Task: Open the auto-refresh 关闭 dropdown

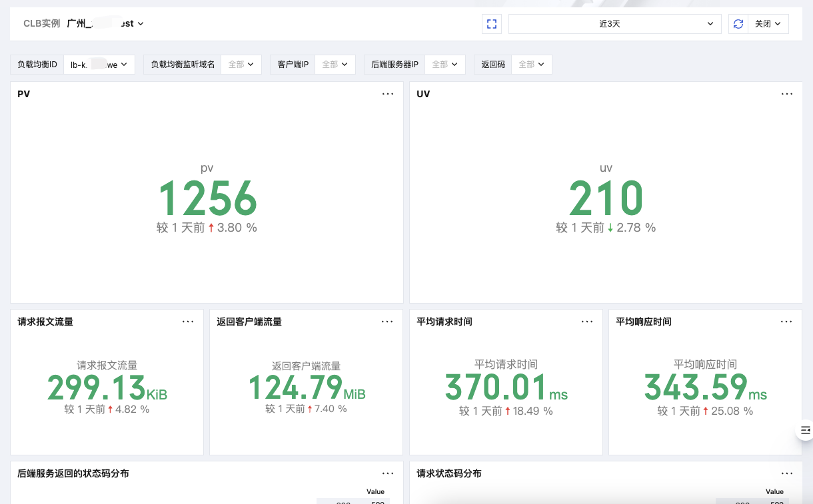Action: pyautogui.click(x=768, y=24)
